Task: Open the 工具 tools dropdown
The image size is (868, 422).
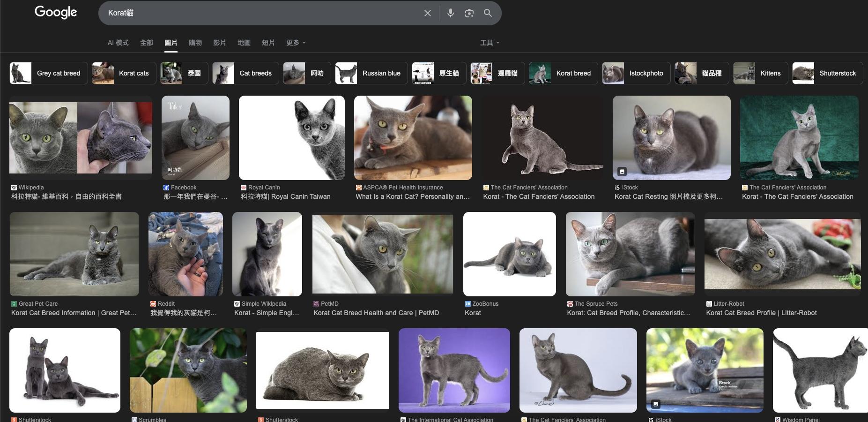Action: 490,43
